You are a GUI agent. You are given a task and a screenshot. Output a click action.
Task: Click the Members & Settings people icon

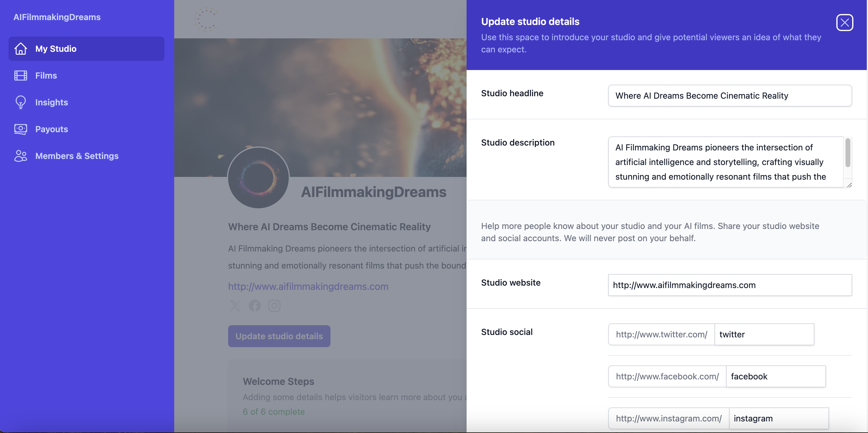pyautogui.click(x=20, y=156)
